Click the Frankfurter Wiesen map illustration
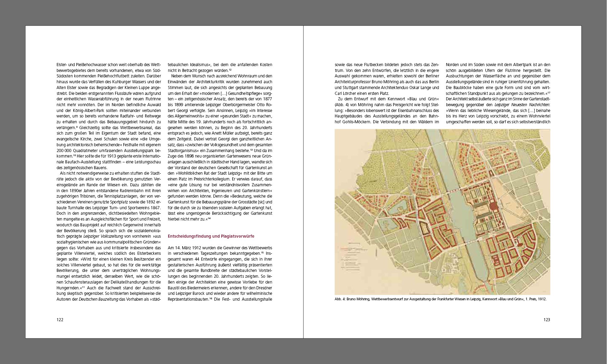Screen dimensions: 607x364 [442, 212]
